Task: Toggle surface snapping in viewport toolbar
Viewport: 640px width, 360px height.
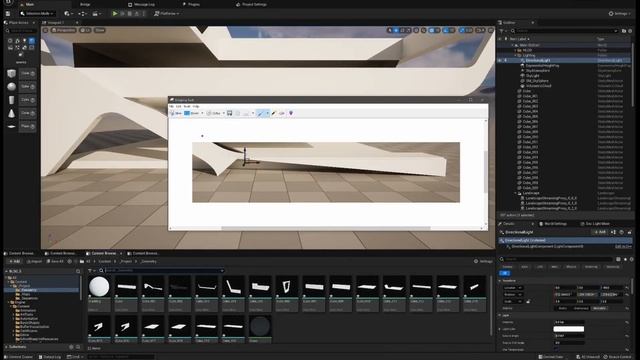Action: [x=424, y=30]
